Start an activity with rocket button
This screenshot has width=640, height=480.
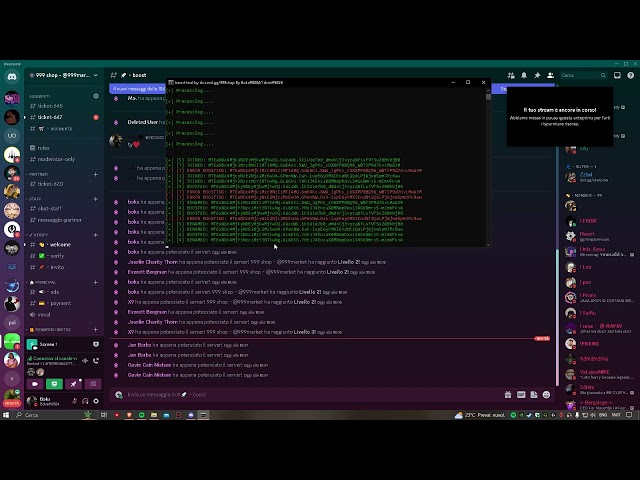click(x=73, y=384)
